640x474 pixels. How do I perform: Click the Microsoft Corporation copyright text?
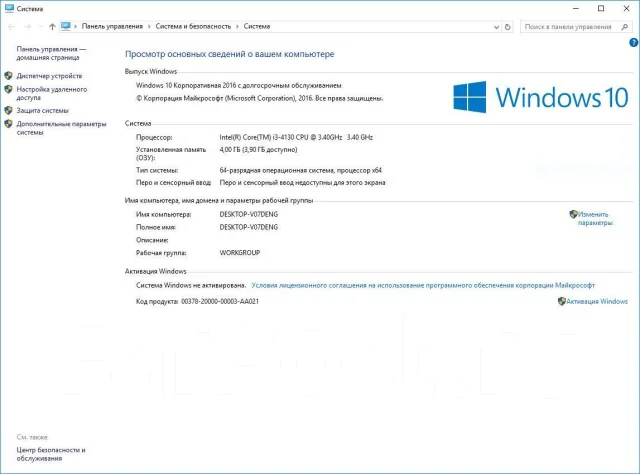pos(259,98)
